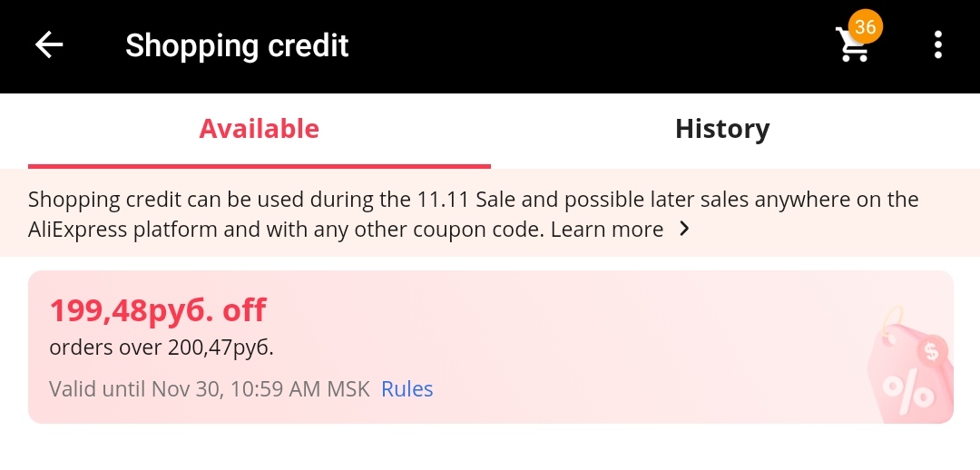Click the dollar sign circle on the coupon tag
Screen dimensions: 980x470
(932, 352)
